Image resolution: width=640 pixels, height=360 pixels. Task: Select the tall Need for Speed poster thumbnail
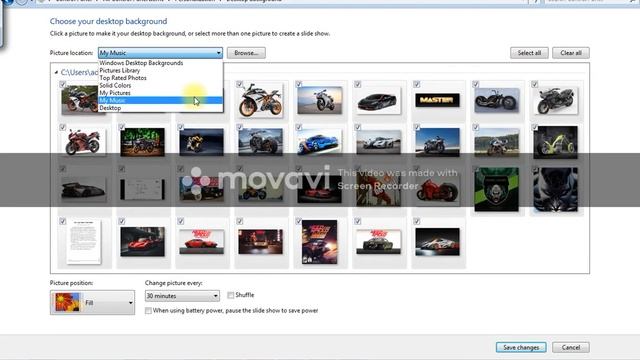[x=320, y=242]
